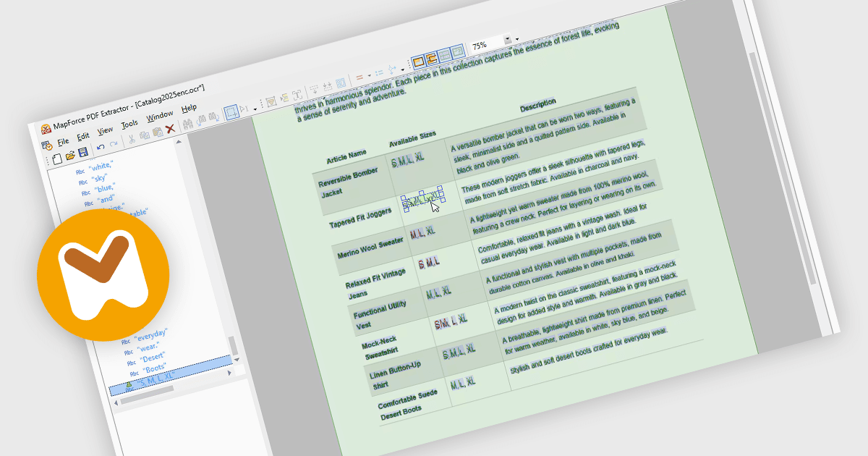Click the boxed T text icon
Viewport: 868px width, 456px height.
click(x=297, y=95)
